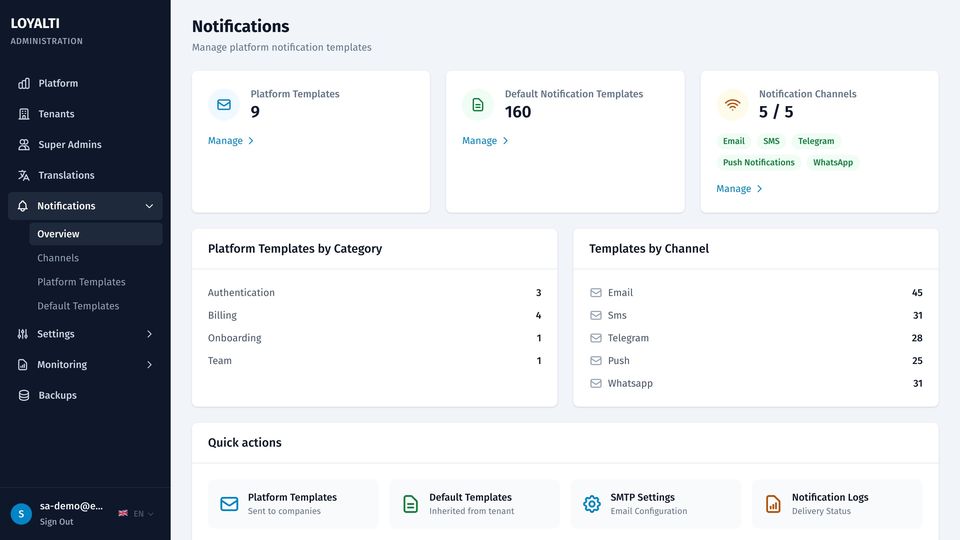Select Platform Templates in sidebar submenu
The width and height of the screenshot is (960, 540).
click(x=96, y=282)
